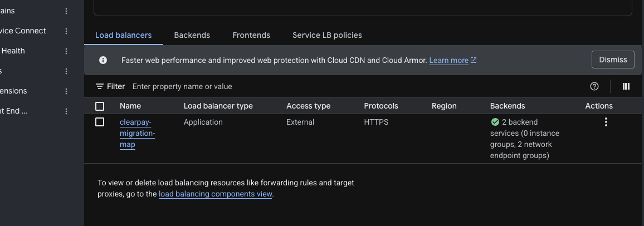Click the Access type column header
The width and height of the screenshot is (644, 226).
(309, 106)
